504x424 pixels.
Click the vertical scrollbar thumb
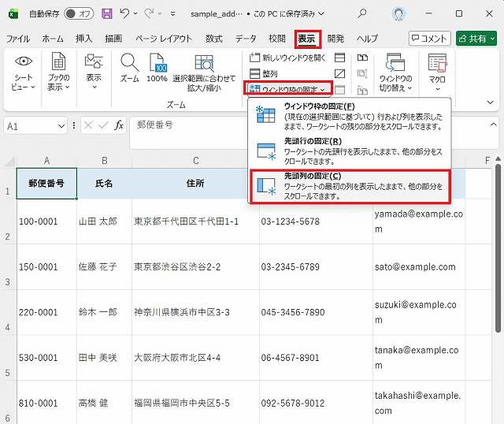pyautogui.click(x=498, y=248)
